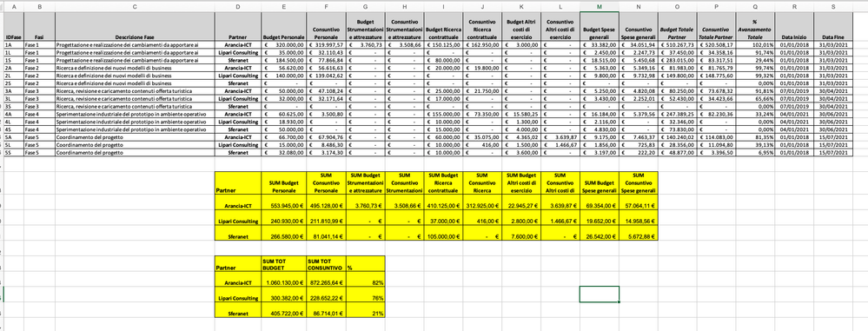Viewport: 868px width, 331px height.
Task: Select the cell showing 102,01%
Action: pos(755,44)
